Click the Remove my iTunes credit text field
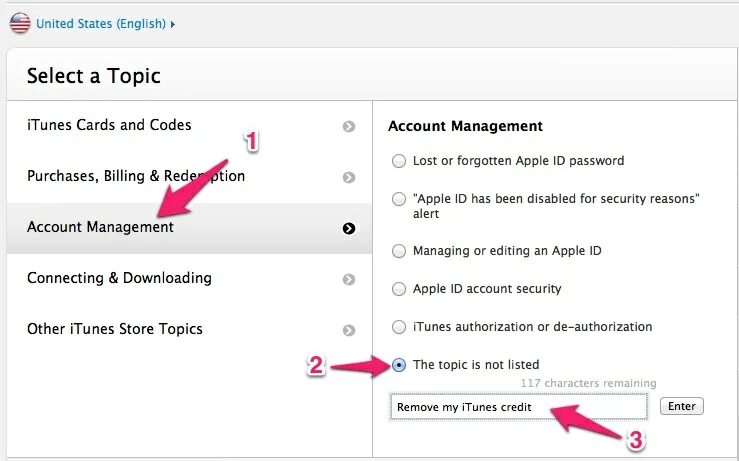739x461 pixels. point(518,406)
